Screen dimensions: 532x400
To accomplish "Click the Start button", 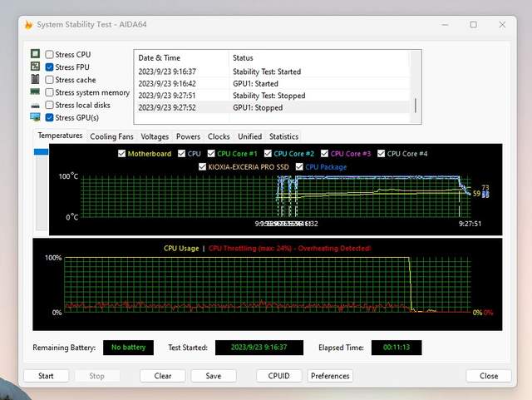I will pyautogui.click(x=46, y=376).
